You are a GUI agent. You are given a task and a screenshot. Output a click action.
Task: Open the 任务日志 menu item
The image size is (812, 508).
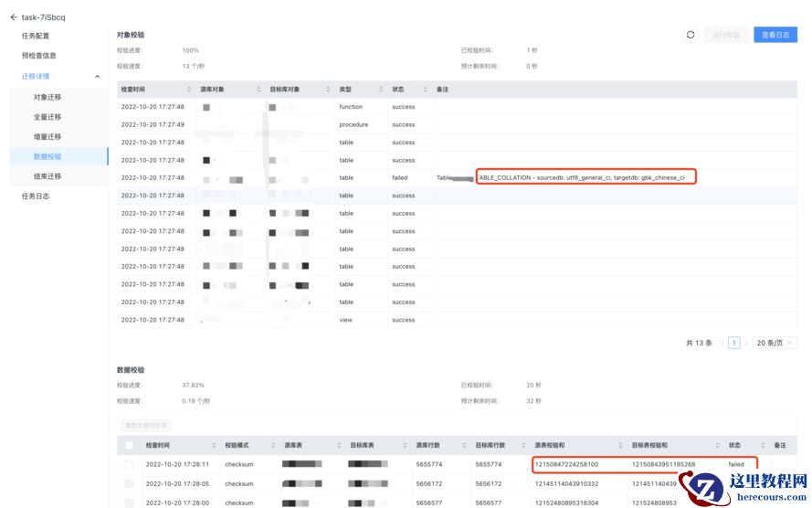pos(36,196)
